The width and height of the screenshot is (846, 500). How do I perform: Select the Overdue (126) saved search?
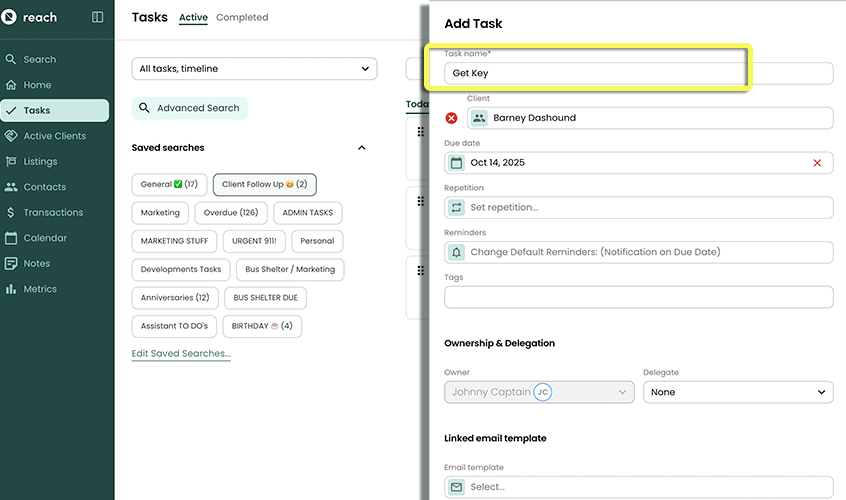(231, 213)
